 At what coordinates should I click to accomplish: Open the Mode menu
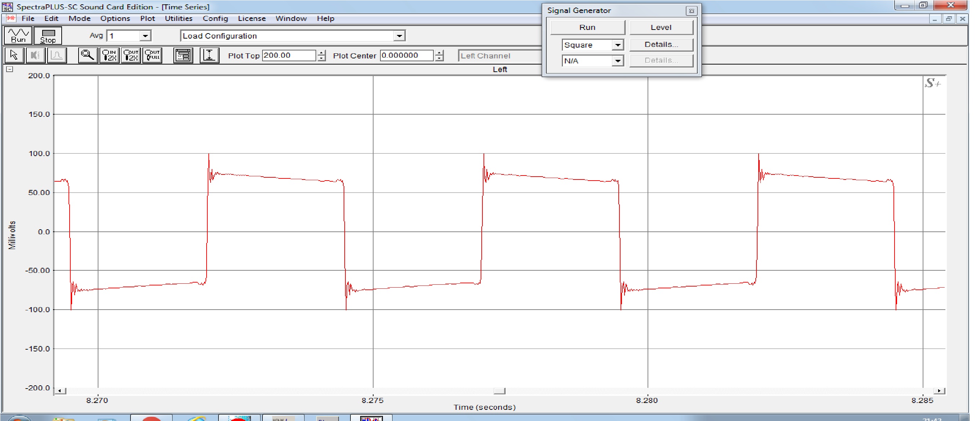[x=79, y=19]
